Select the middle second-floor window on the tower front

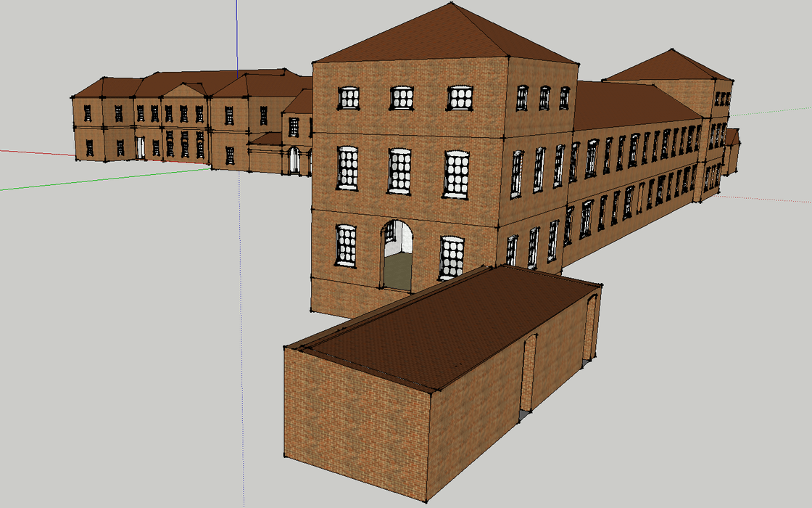pos(399,171)
